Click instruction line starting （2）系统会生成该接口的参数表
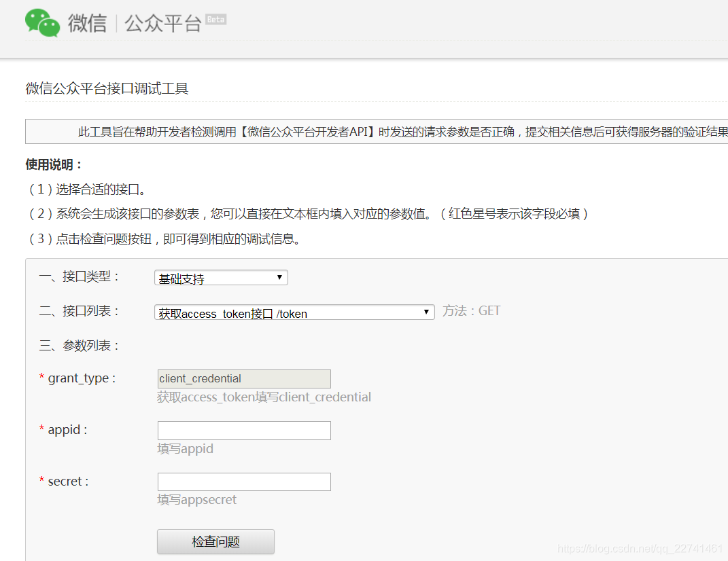The width and height of the screenshot is (728, 561). point(309,214)
